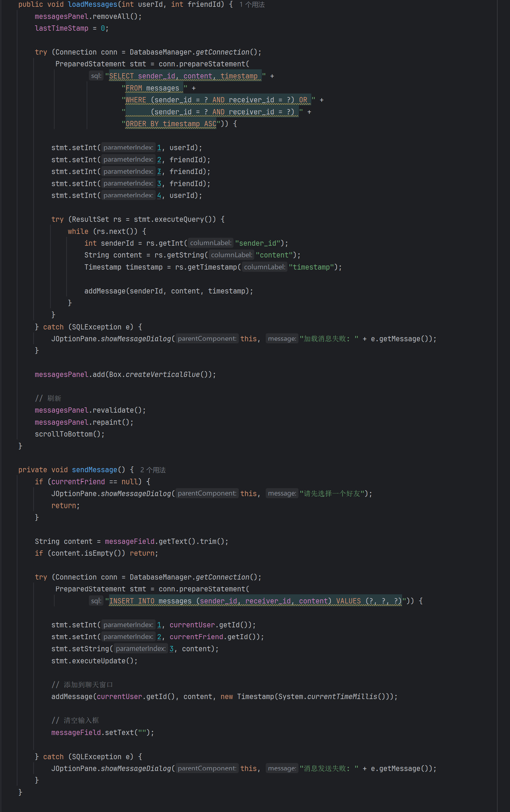Click parameterIndex hint on first stmt.setInt call

click(128, 147)
